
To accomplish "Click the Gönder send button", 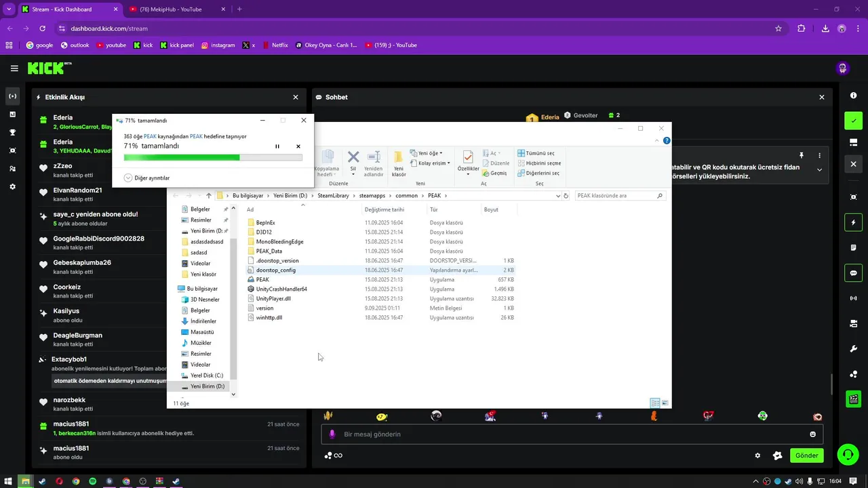I will (807, 455).
